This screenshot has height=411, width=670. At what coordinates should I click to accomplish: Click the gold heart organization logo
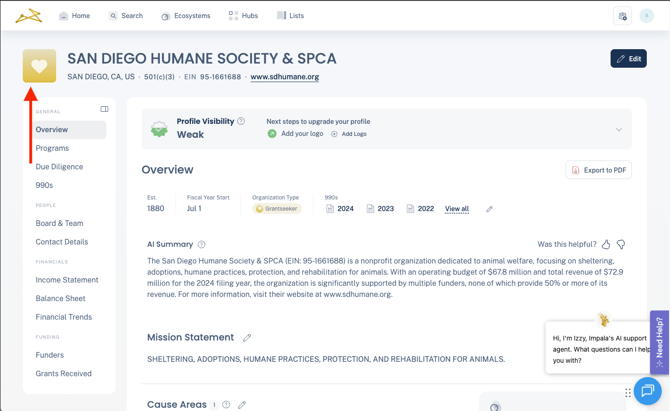(40, 66)
